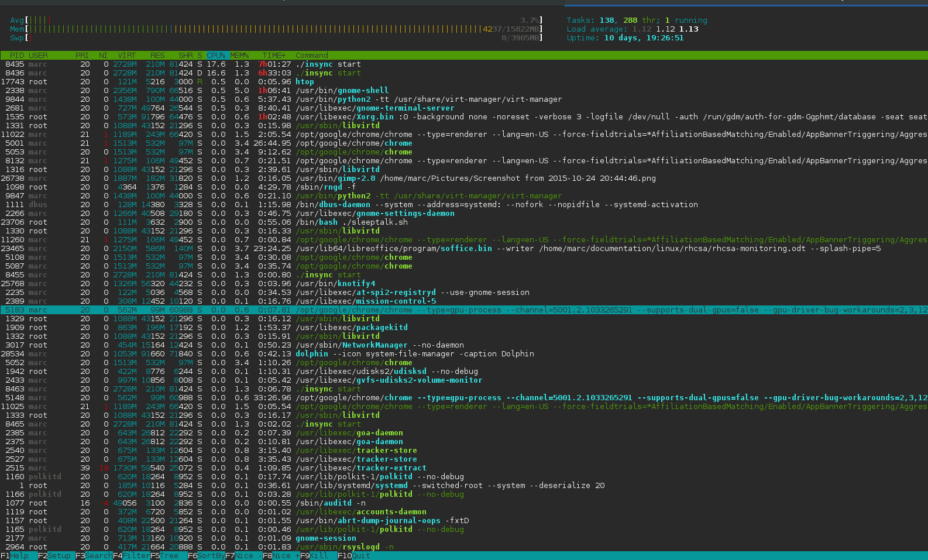Screen dimensions: 928x560
Task: Select the tracker-extract process row
Action: [x=464, y=468]
